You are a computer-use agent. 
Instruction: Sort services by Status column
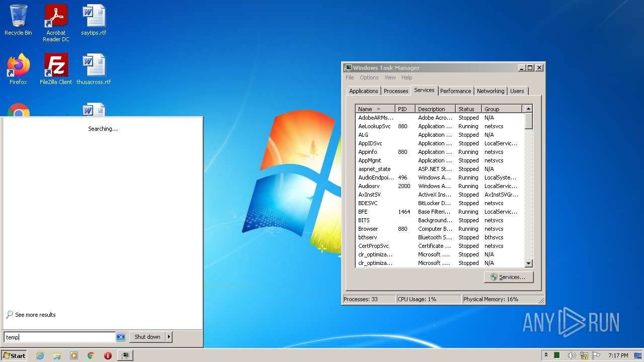point(468,109)
